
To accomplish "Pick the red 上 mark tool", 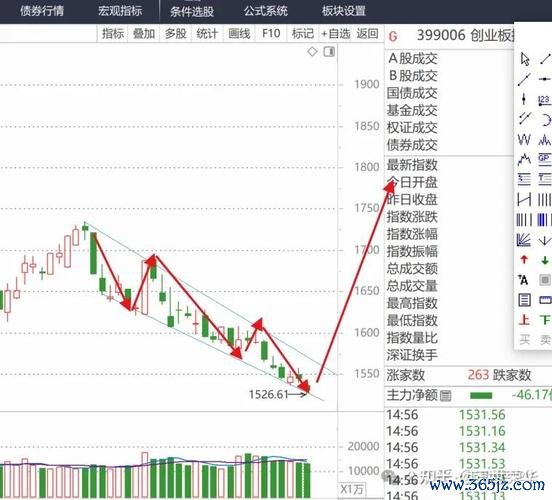I will [x=524, y=320].
